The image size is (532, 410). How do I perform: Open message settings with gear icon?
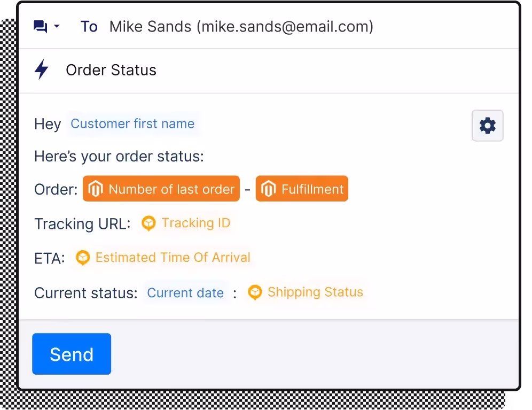pos(487,126)
